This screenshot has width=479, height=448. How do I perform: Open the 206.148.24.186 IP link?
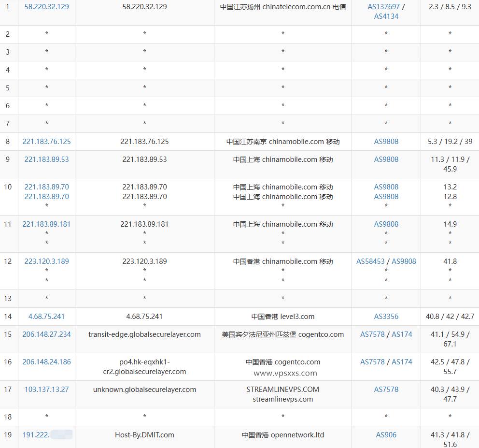pyautogui.click(x=46, y=362)
